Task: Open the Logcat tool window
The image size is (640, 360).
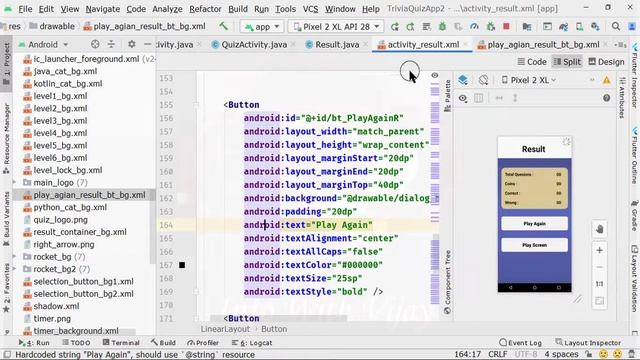Action: [x=251, y=343]
